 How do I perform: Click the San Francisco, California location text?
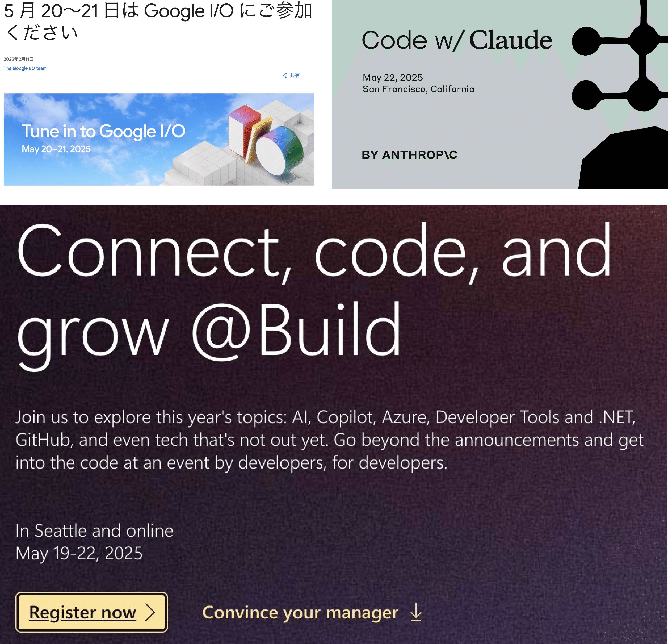pyautogui.click(x=418, y=89)
